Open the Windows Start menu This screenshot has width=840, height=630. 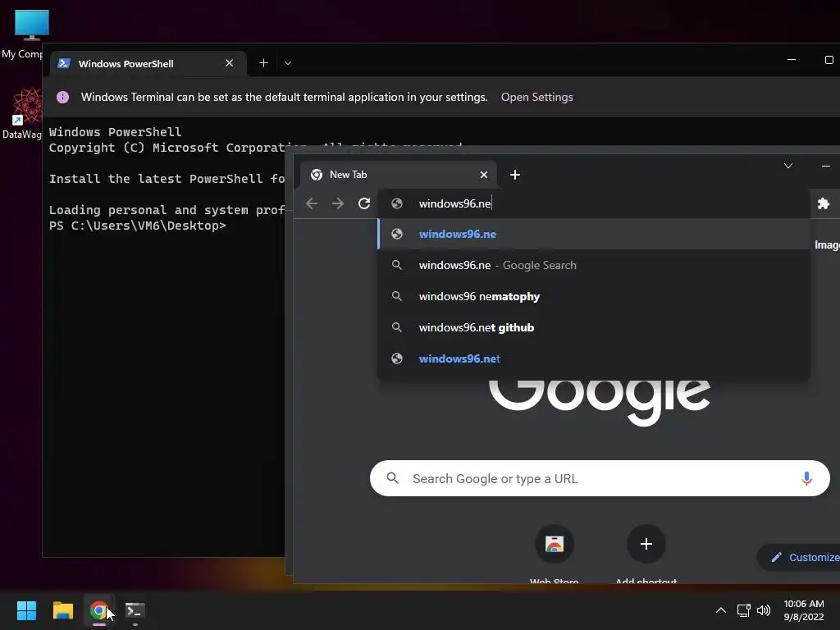[x=26, y=610]
